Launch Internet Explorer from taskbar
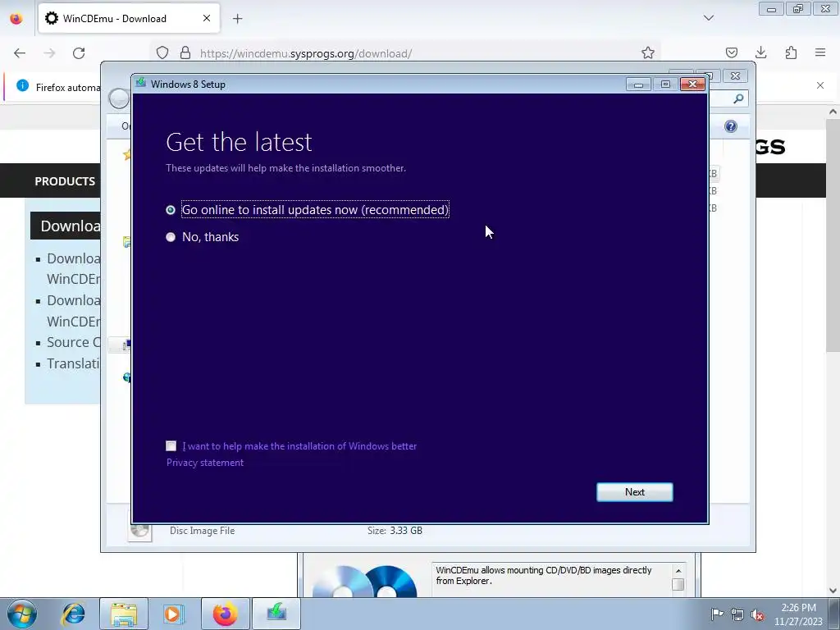The height and width of the screenshot is (630, 840). pyautogui.click(x=73, y=614)
